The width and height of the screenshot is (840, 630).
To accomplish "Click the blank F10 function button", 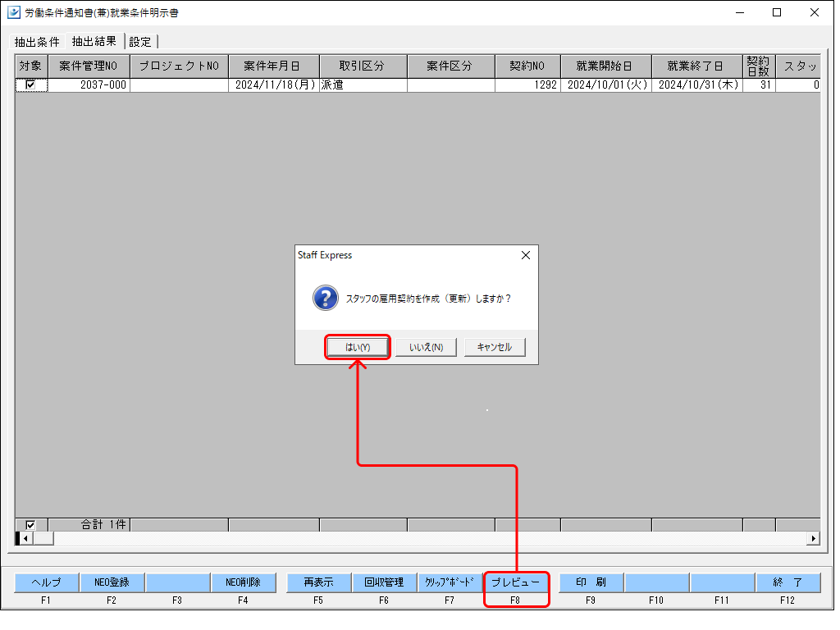I will coord(656,582).
